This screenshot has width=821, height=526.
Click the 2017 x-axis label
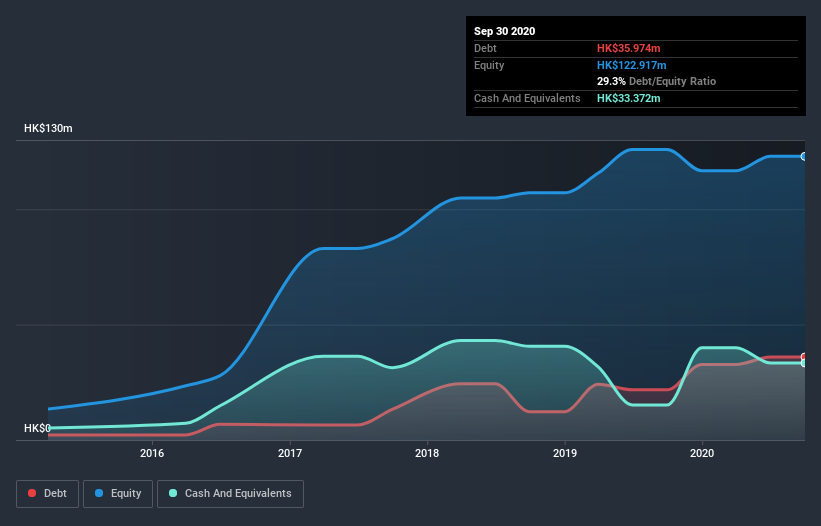pyautogui.click(x=290, y=453)
